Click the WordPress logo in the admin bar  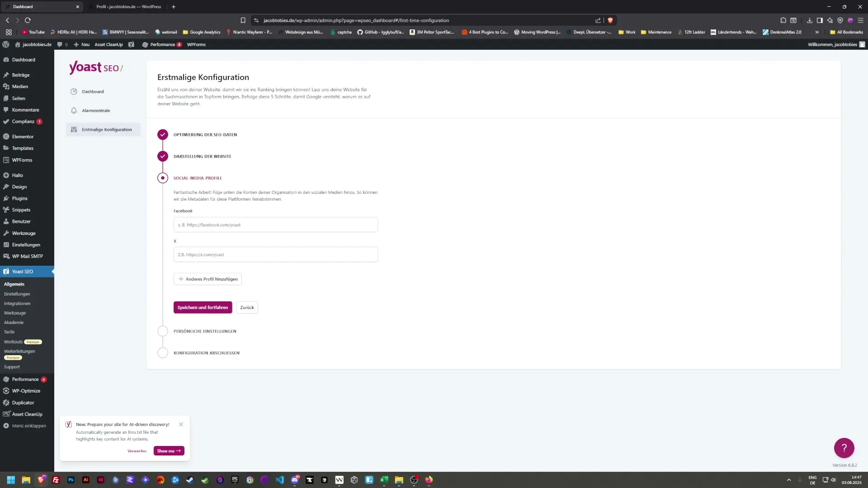(6, 45)
